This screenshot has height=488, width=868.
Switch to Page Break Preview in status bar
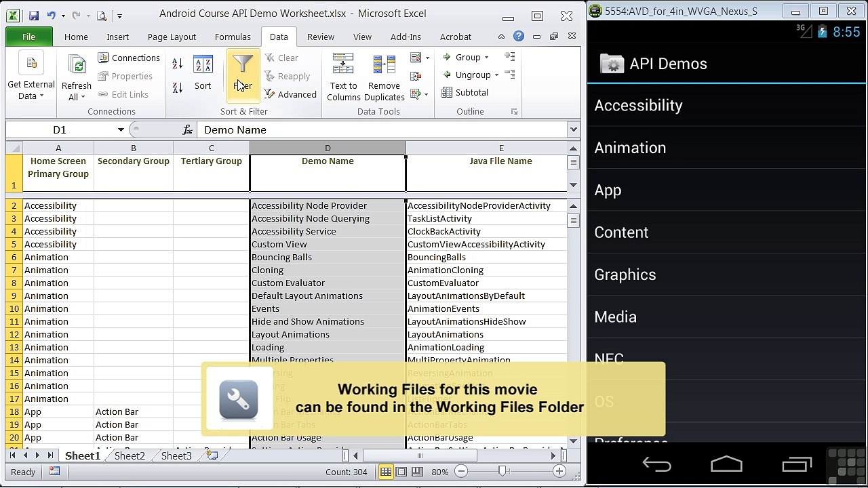[416, 472]
